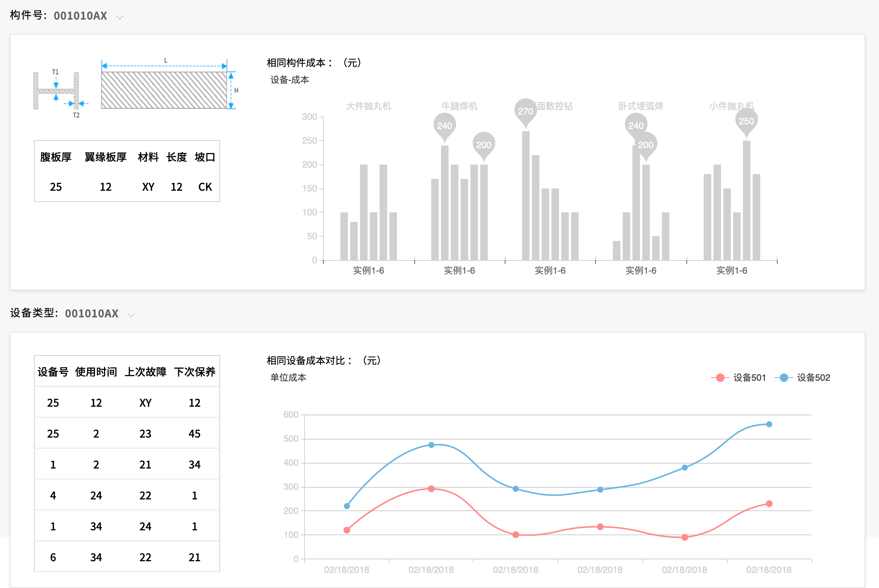Toggle the 设备502 legend marker

784,378
